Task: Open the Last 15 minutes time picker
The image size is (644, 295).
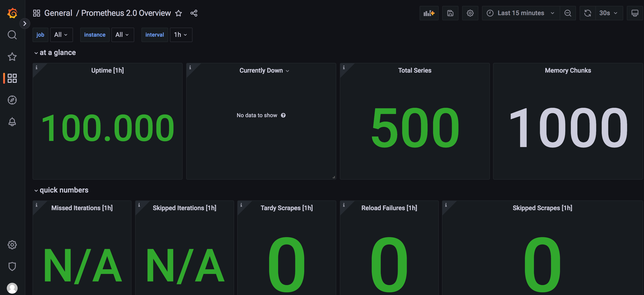Action: point(521,13)
